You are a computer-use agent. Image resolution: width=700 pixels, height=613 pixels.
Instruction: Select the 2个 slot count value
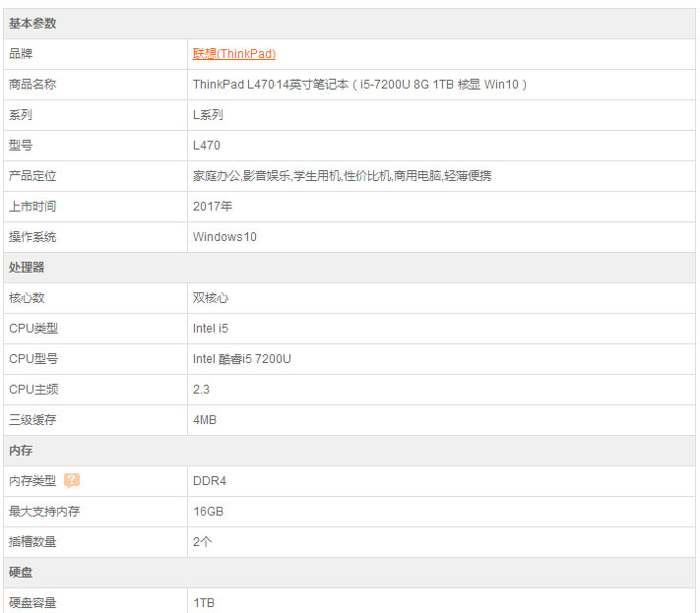pyautogui.click(x=202, y=542)
